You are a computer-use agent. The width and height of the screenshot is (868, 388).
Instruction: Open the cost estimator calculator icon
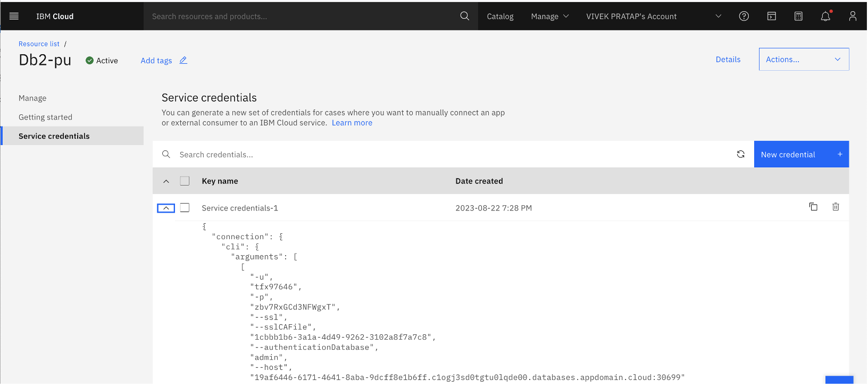coord(798,16)
